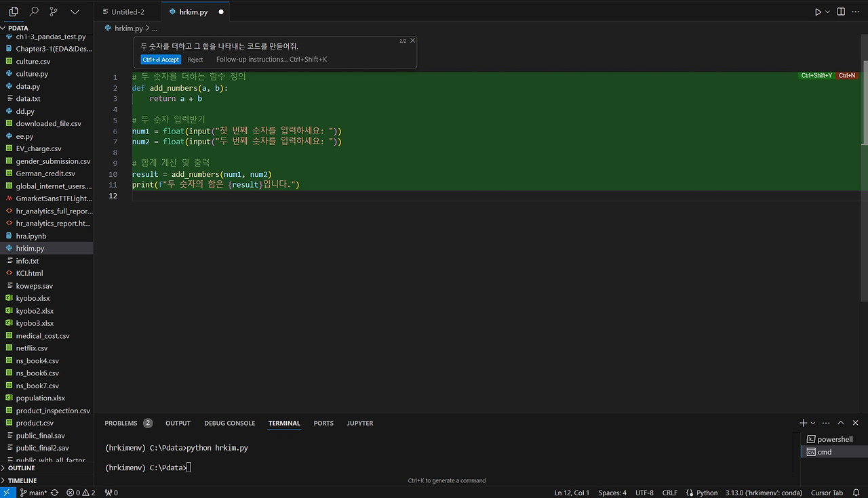This screenshot has height=498, width=868.
Task: Open the JUPYTER panel tab
Action: (360, 423)
